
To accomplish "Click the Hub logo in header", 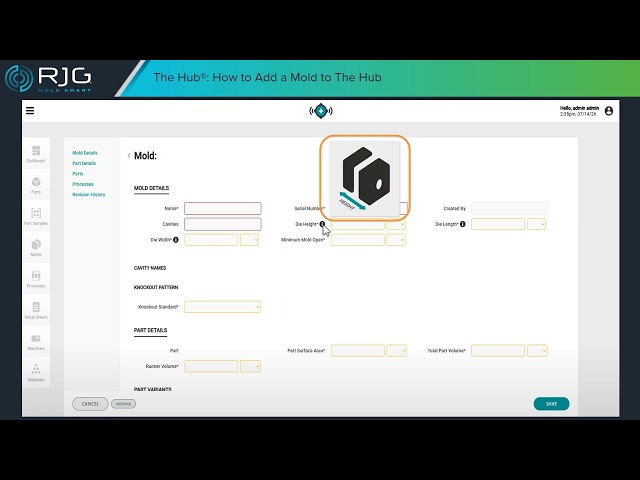I will coord(321,111).
